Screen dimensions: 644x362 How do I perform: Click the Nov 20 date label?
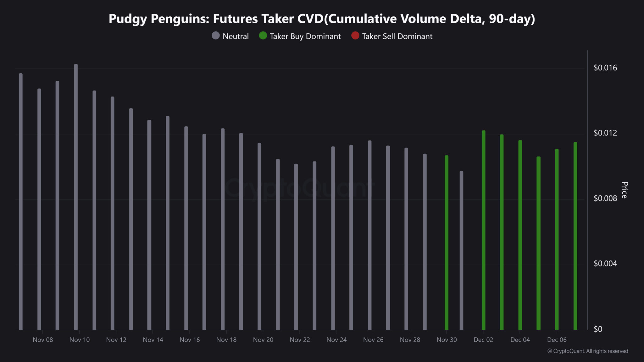263,340
